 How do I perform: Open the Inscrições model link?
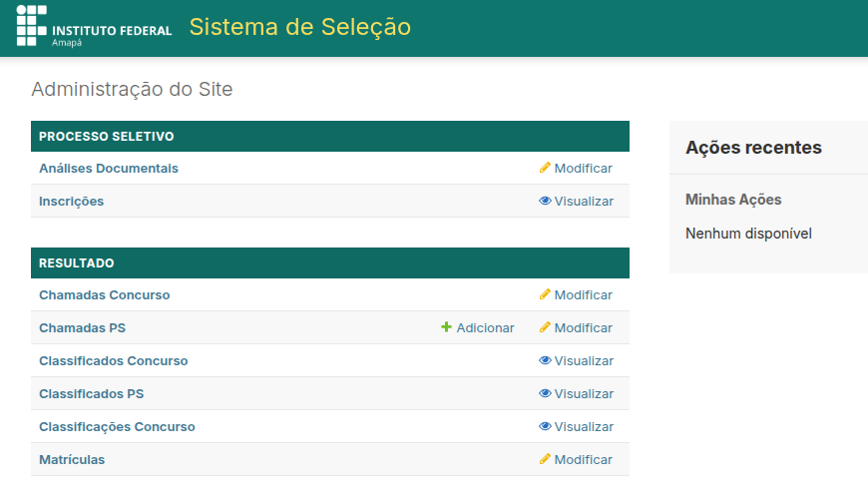coord(71,201)
